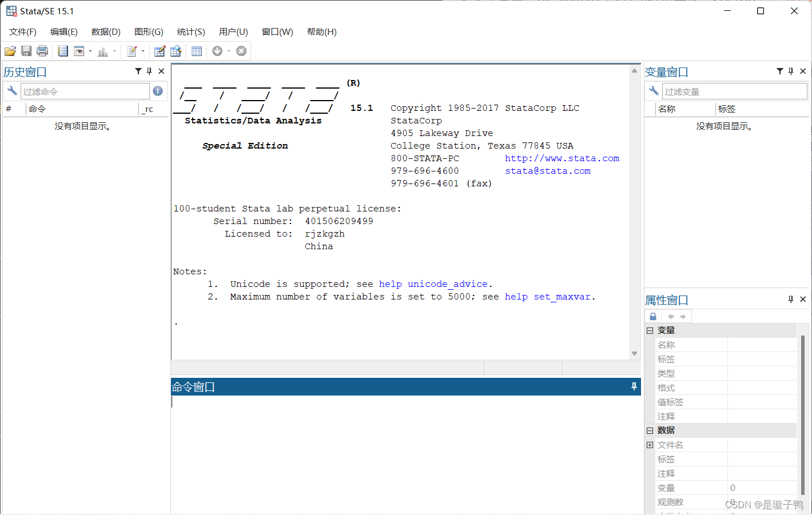
Task: Toggle the lock icon in 属性窗口
Action: [653, 316]
